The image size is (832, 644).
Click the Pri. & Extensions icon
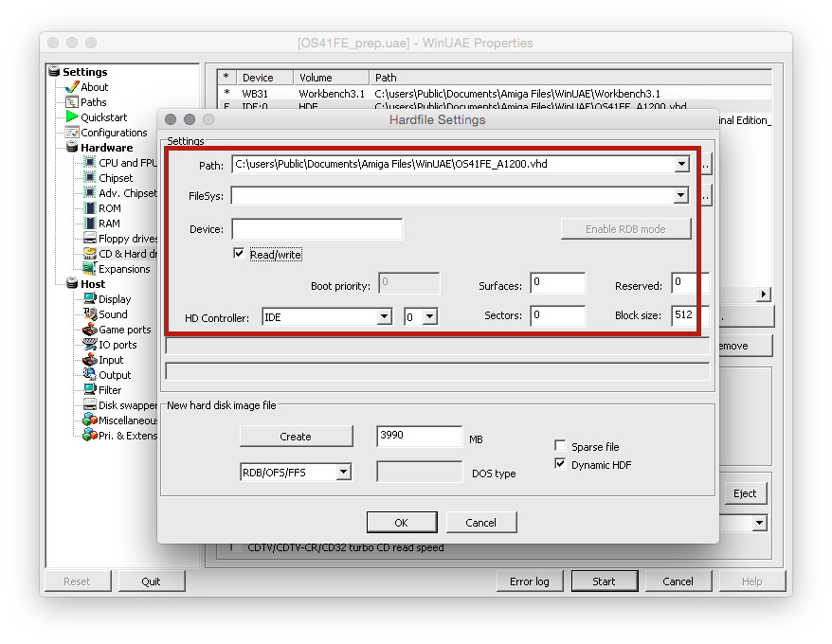click(90, 436)
